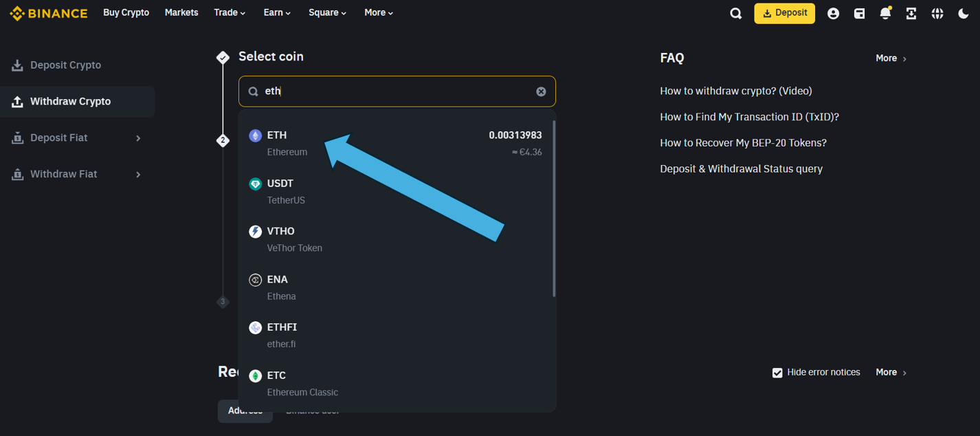
Task: Select Deposit Crypto in sidebar
Action: (x=65, y=65)
